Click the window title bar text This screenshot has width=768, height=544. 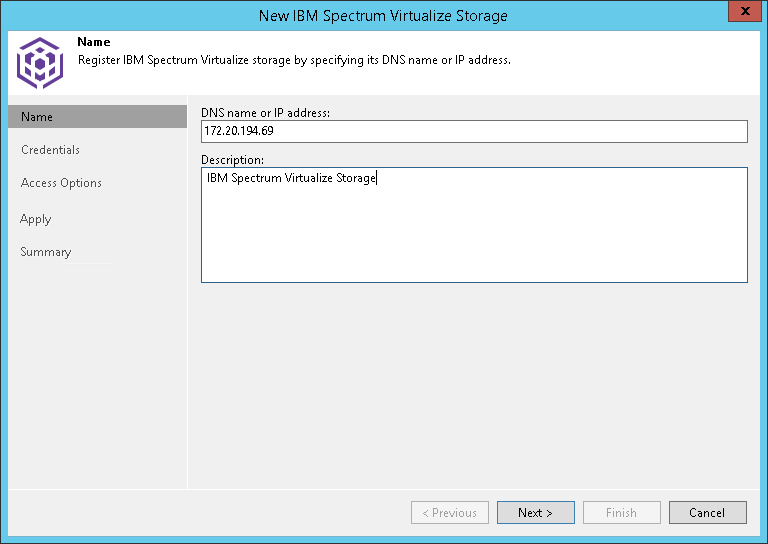[383, 15]
